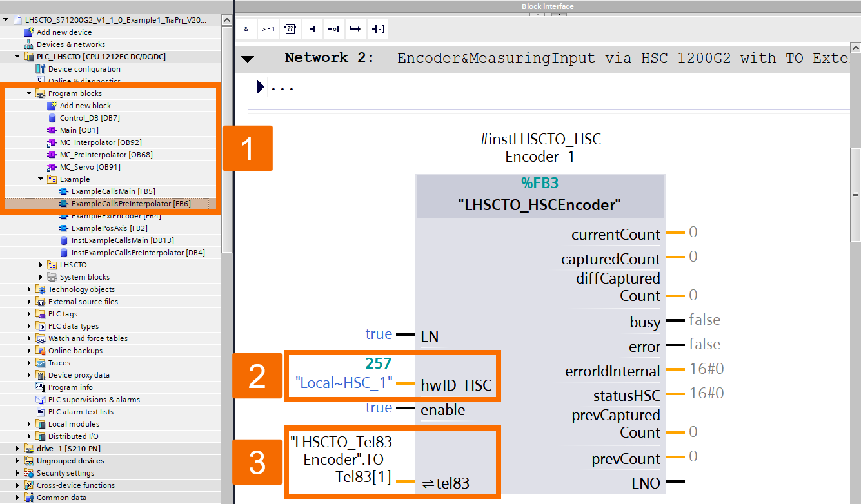This screenshot has height=504, width=861.
Task: Click the true operand at EN input
Action: coord(379,334)
